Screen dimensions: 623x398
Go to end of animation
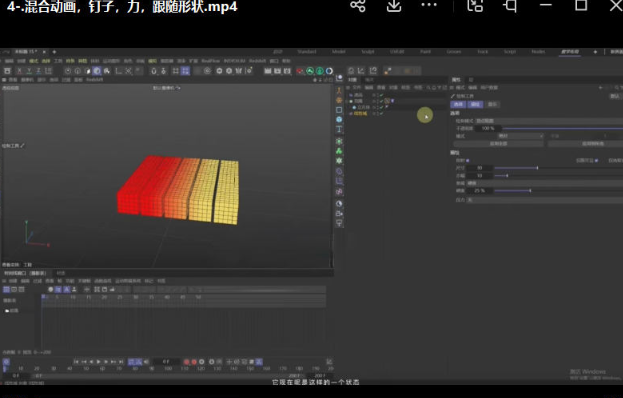(x=121, y=362)
